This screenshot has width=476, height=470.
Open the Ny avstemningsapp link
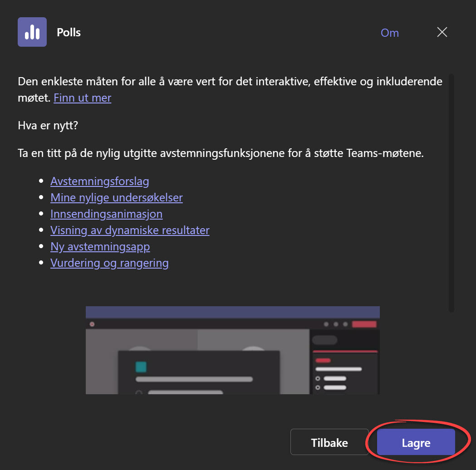(x=100, y=246)
